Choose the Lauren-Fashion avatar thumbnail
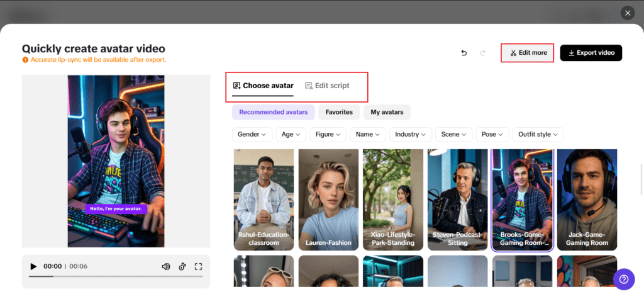 (x=328, y=198)
